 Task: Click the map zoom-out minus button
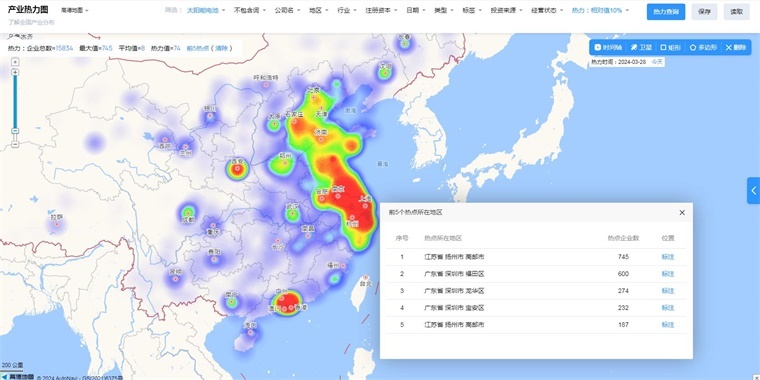pos(15,144)
